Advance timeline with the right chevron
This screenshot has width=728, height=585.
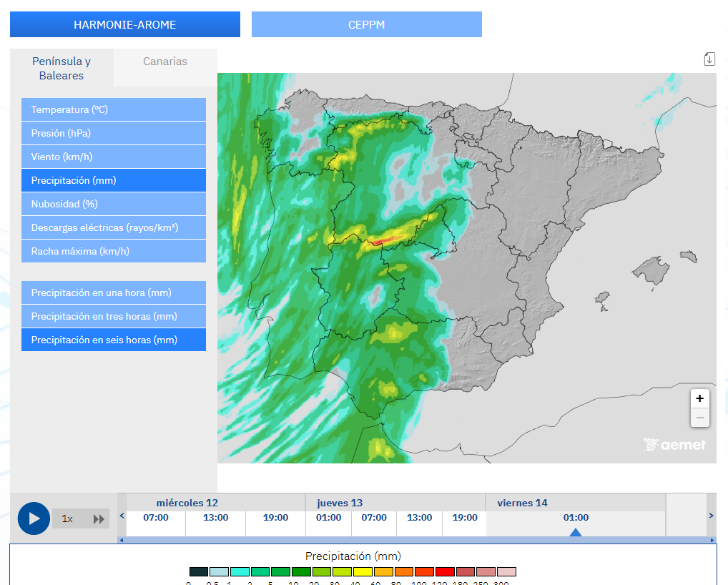click(711, 516)
